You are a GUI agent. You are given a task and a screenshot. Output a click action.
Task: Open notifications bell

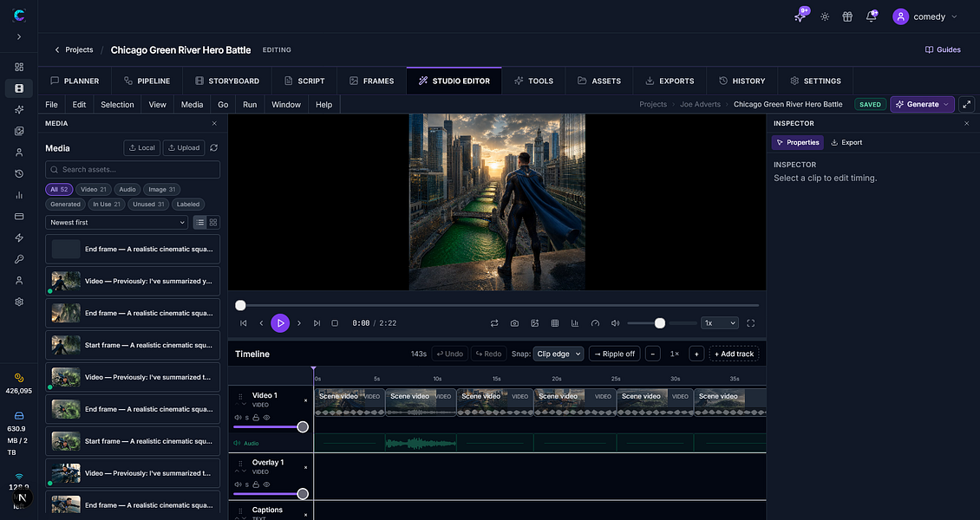[x=871, y=16]
